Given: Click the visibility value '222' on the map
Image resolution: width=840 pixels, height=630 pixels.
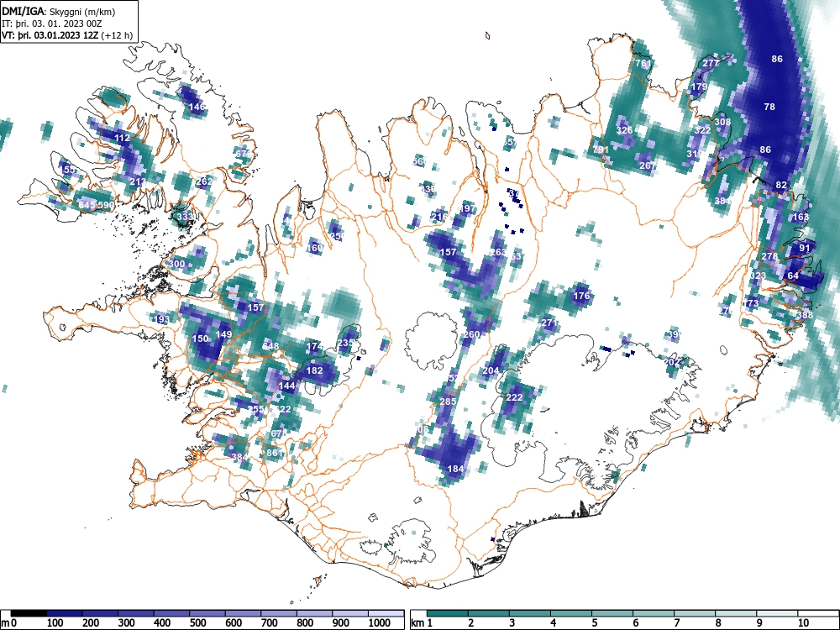Looking at the screenshot, I should click(x=514, y=397).
